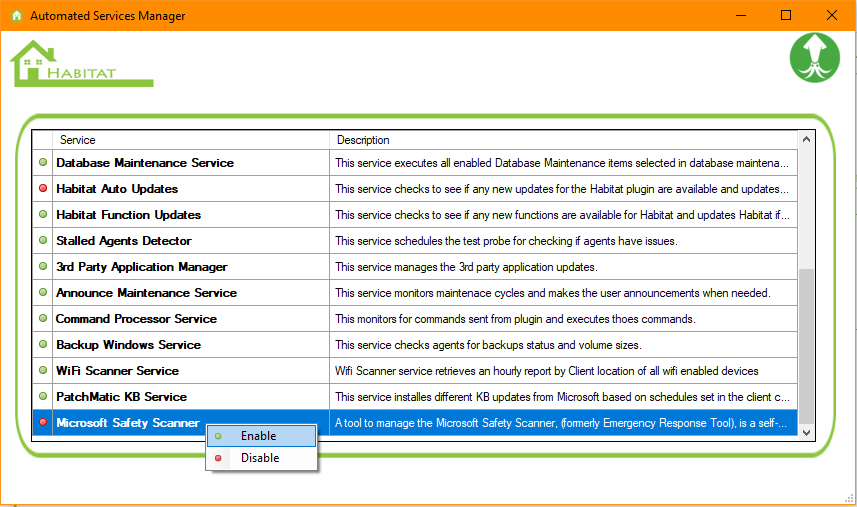Click status dot for PatchMatic KB Service
Viewport: 857px width, 507px height.
[x=43, y=396]
